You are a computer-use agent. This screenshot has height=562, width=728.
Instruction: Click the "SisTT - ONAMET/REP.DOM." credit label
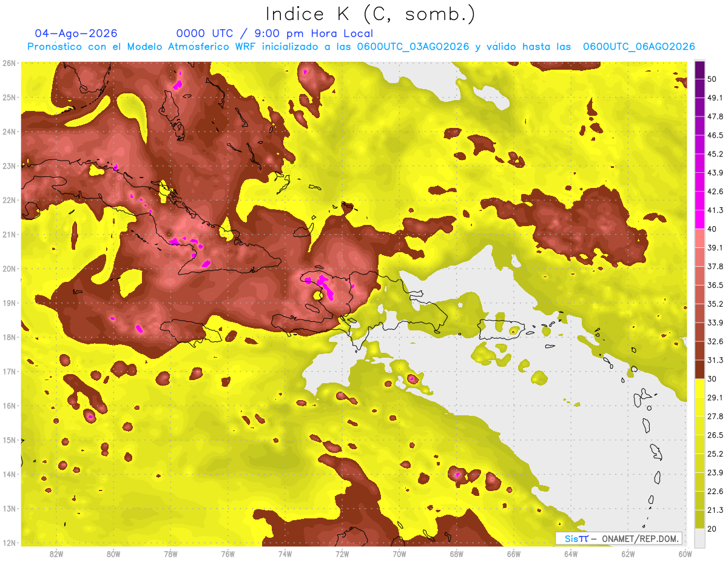(619, 538)
